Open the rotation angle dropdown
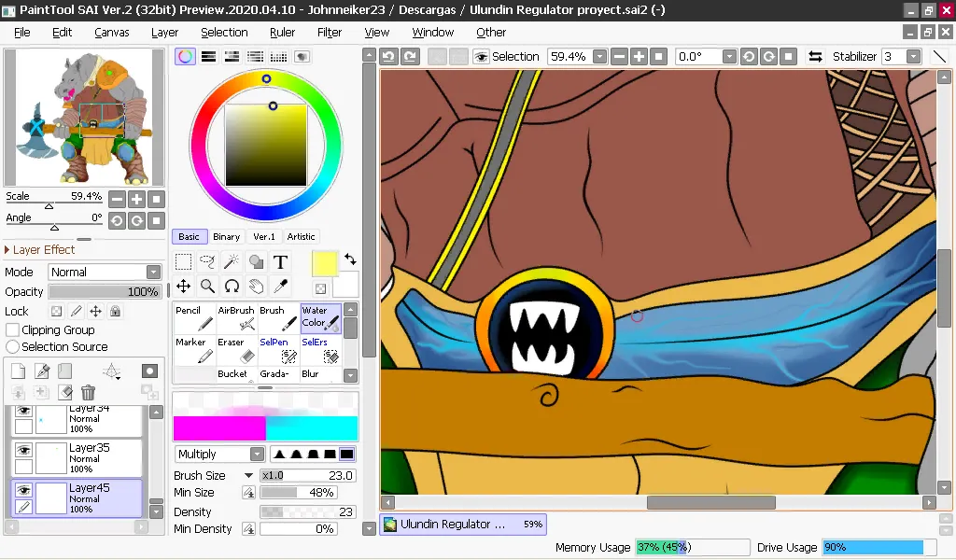Screen dimensions: 956x560 point(729,57)
